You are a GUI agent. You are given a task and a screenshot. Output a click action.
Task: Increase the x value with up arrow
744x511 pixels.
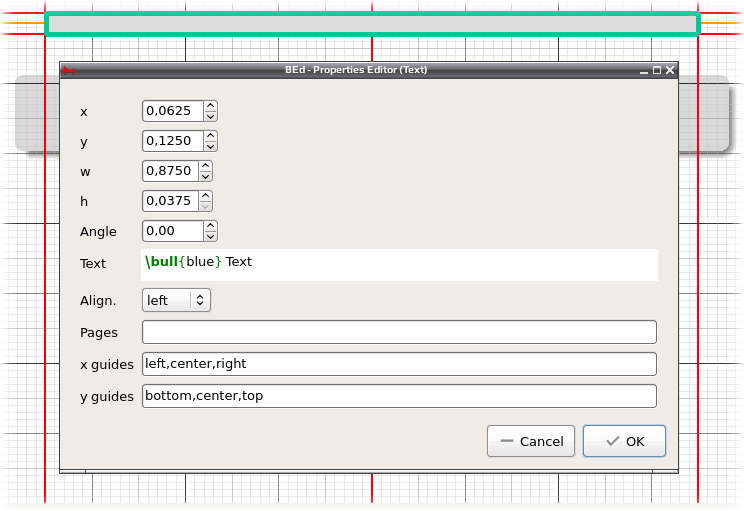[x=210, y=106]
